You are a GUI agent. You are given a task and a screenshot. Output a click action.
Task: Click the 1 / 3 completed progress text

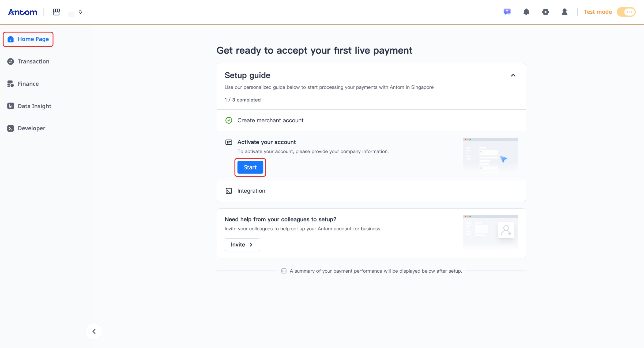(x=242, y=100)
